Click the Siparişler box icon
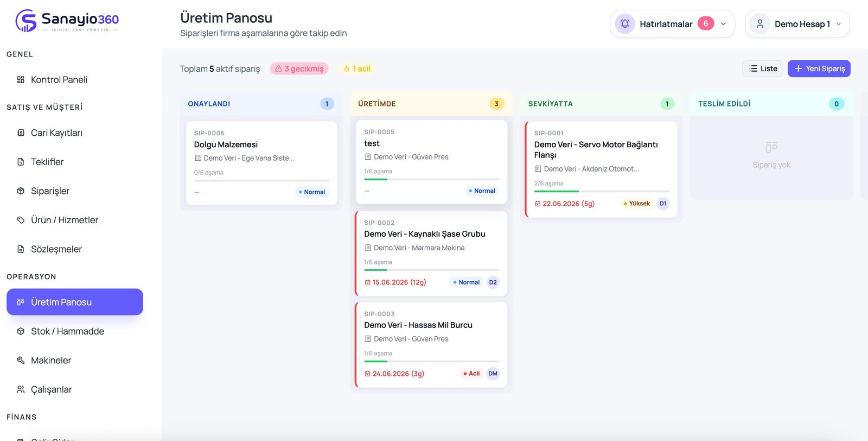This screenshot has height=441, width=868. pos(21,191)
